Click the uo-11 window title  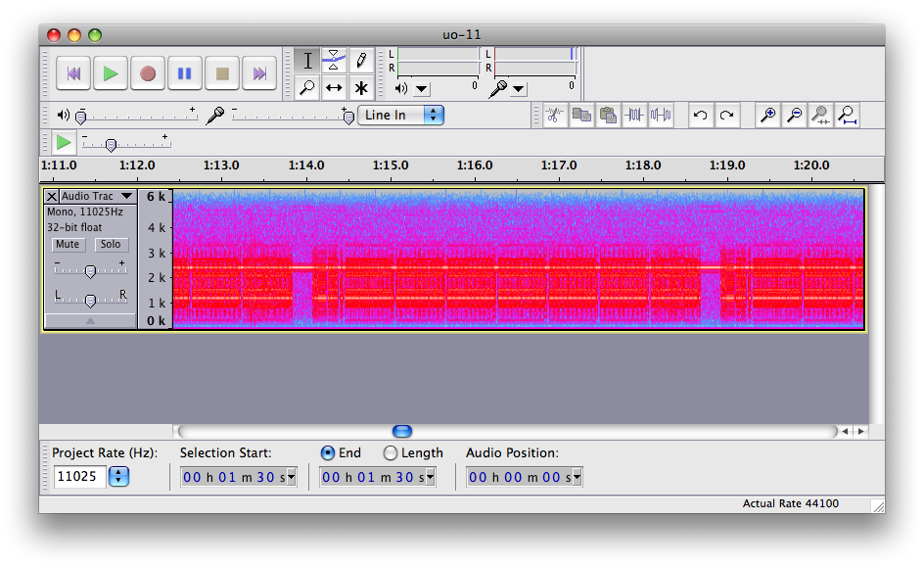pyautogui.click(x=461, y=35)
